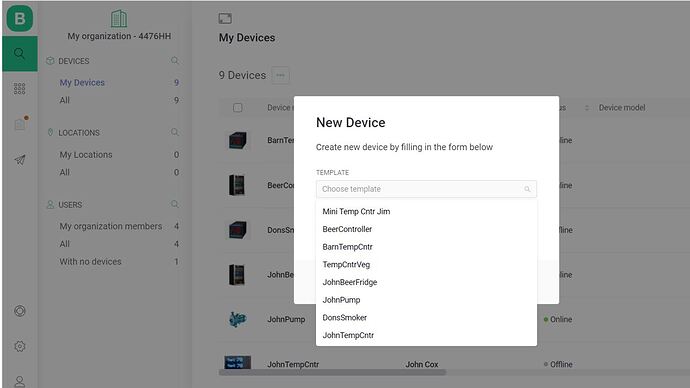Viewport: 690px width, 388px height.
Task: Click the Device model column header
Action: pos(622,108)
